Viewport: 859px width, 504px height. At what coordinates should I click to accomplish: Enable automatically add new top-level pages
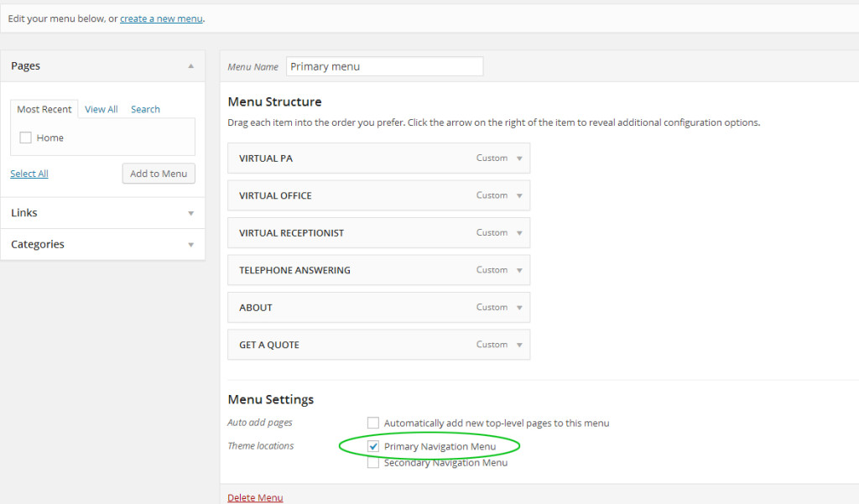(373, 423)
